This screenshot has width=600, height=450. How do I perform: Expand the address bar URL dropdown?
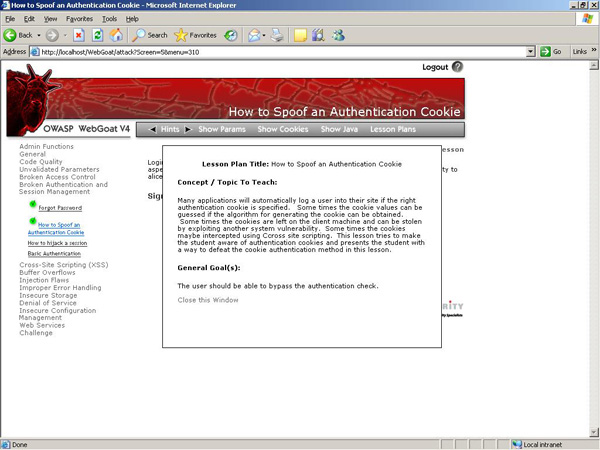tap(530, 52)
